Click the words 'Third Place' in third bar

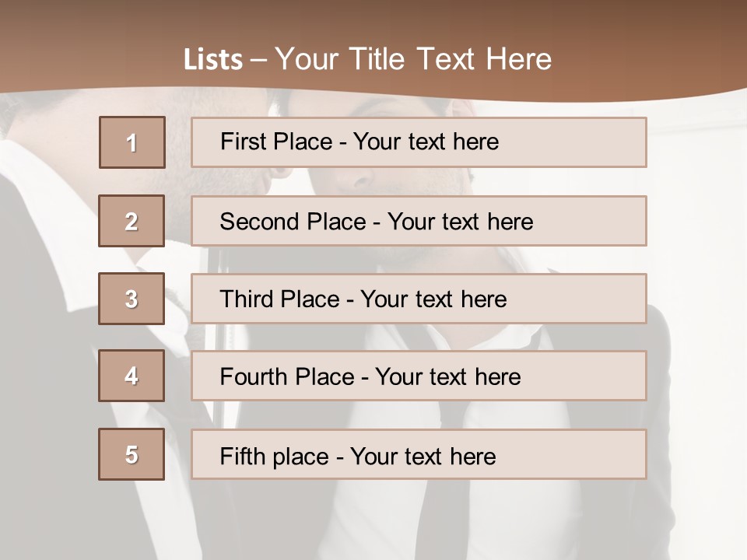(279, 299)
